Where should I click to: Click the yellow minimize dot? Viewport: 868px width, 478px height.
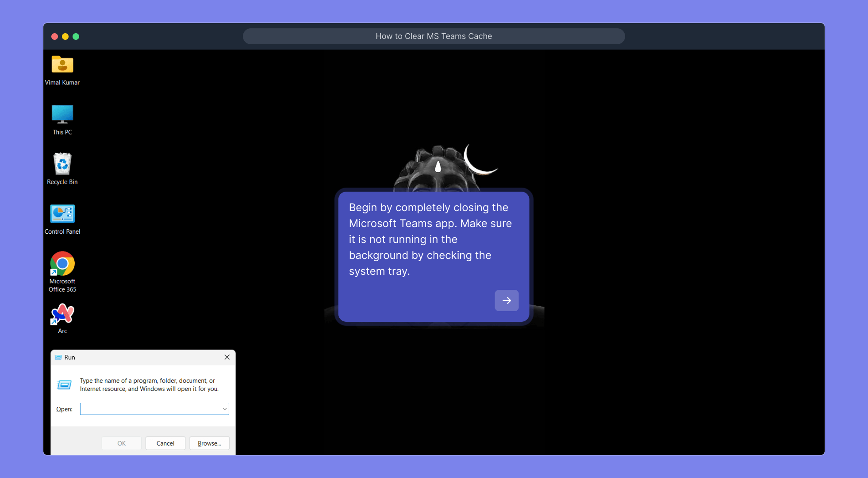pyautogui.click(x=65, y=37)
